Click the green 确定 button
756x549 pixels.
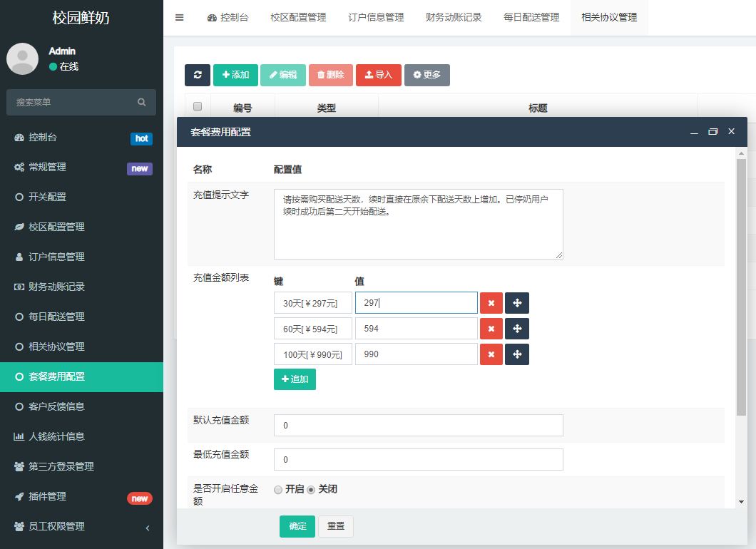click(297, 526)
